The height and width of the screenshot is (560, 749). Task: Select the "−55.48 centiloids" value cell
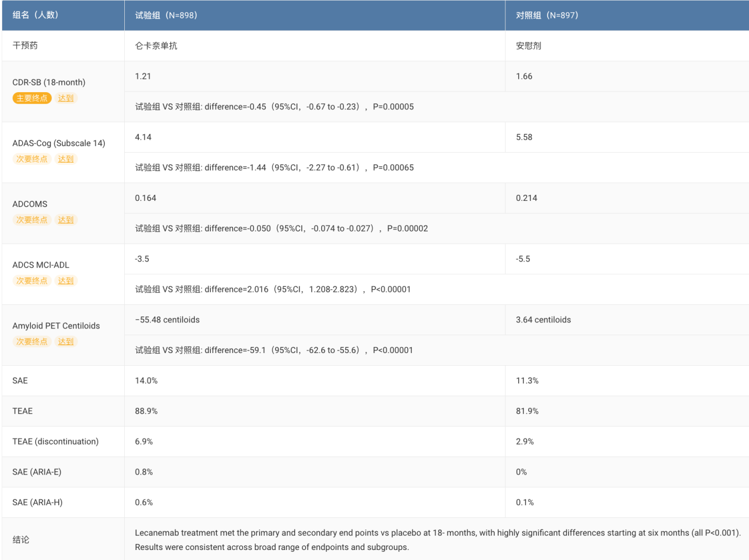167,320
